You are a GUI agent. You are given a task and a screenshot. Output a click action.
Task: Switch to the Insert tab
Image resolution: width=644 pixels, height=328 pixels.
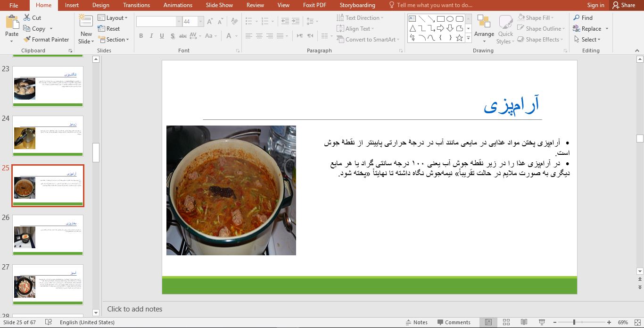tap(72, 5)
